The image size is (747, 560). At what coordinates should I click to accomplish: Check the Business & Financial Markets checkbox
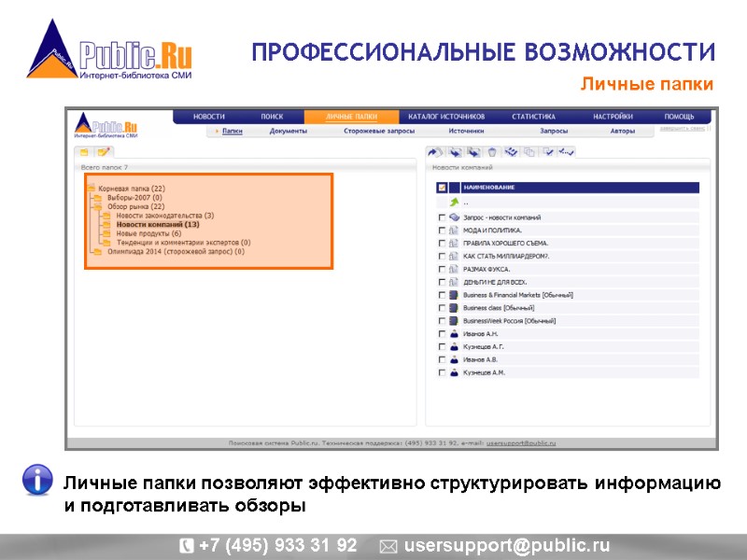[x=442, y=295]
